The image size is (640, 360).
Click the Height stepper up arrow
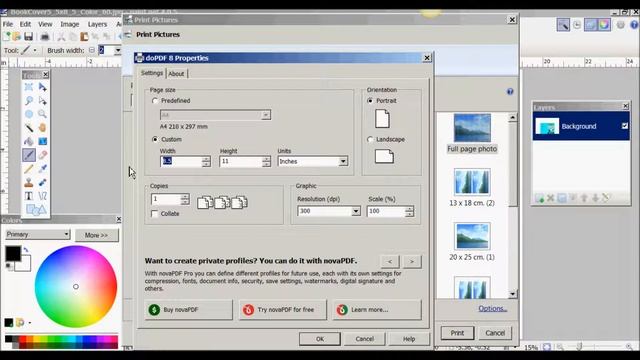tap(267, 159)
